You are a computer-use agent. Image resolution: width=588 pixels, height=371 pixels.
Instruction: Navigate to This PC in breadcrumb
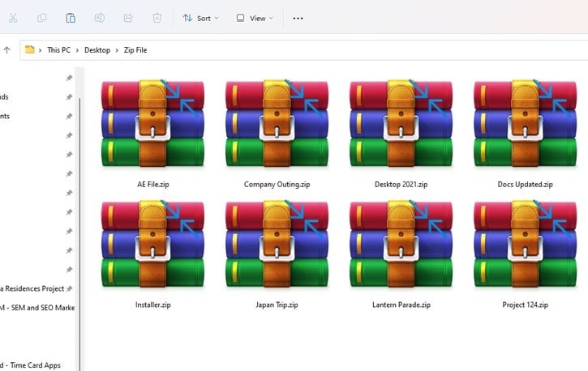click(x=59, y=49)
